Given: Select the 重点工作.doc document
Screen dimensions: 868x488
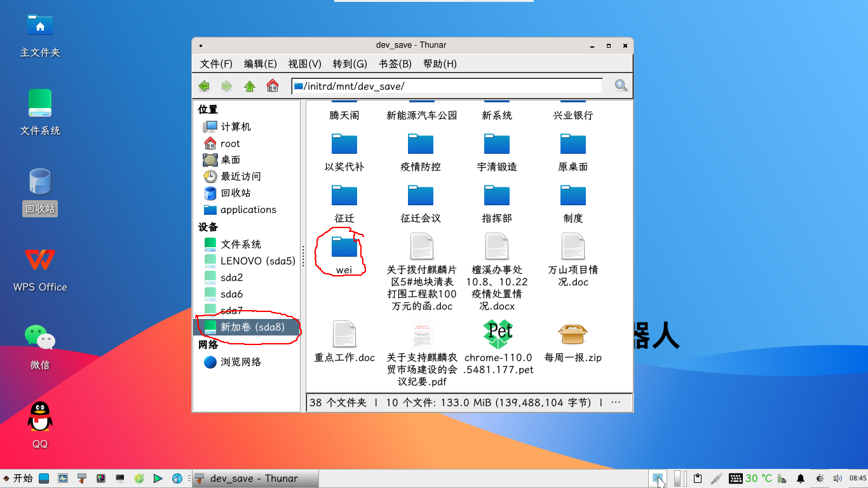Looking at the screenshot, I should [344, 342].
